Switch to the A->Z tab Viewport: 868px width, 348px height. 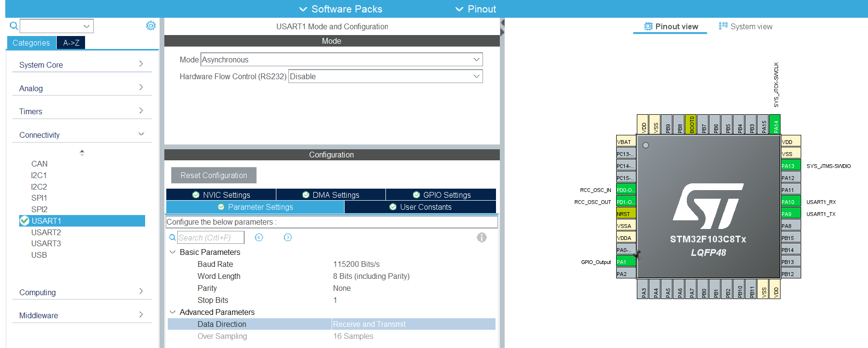coord(71,43)
